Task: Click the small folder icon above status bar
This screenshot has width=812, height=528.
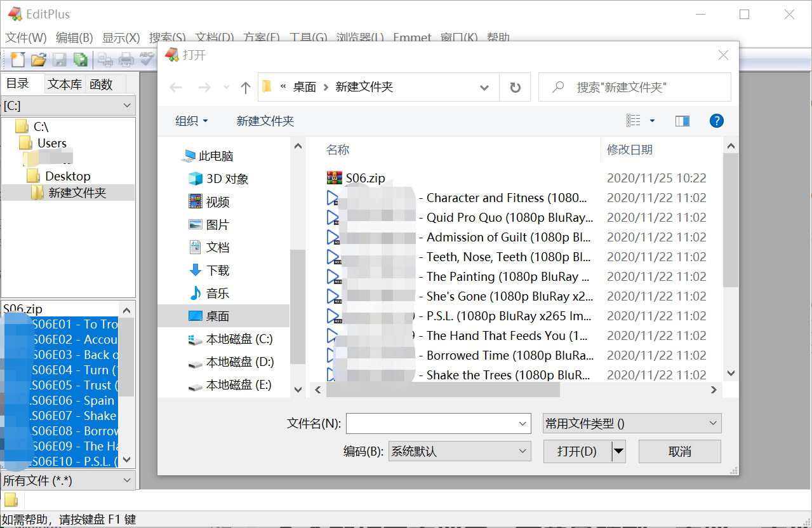Action: [x=11, y=500]
